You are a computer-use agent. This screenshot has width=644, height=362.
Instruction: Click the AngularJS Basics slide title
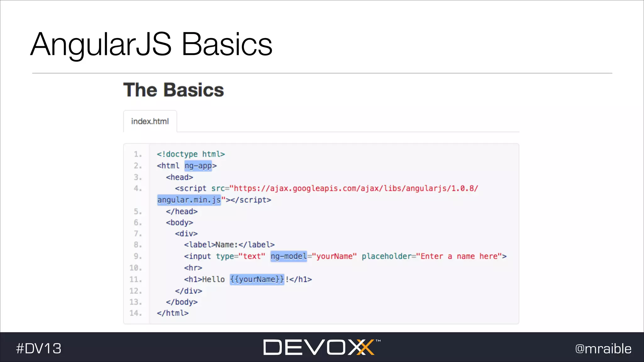pos(151,45)
